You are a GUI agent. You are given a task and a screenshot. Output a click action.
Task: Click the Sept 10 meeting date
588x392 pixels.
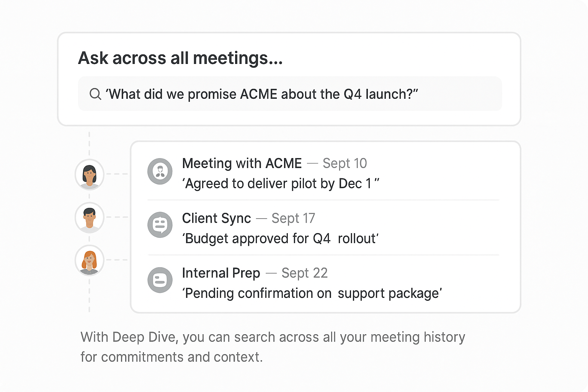[345, 163]
